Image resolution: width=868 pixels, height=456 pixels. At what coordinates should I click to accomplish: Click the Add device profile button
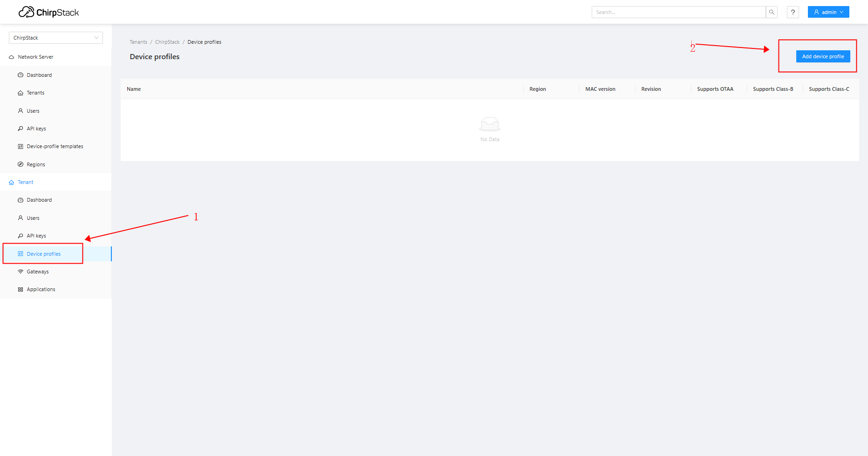pyautogui.click(x=823, y=56)
